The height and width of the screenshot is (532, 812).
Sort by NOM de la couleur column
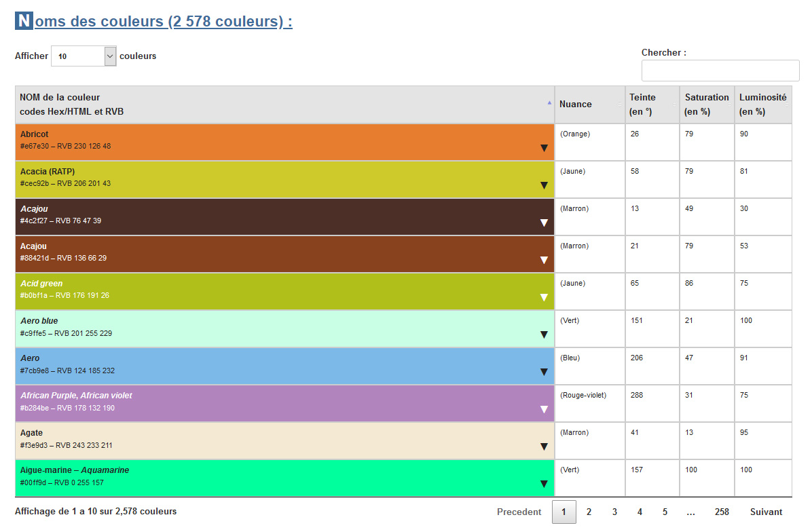284,104
